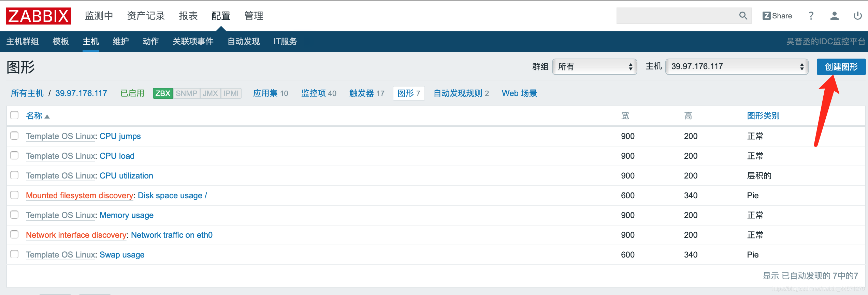Open the 监控项 40 tab
The image size is (868, 295).
tap(319, 93)
